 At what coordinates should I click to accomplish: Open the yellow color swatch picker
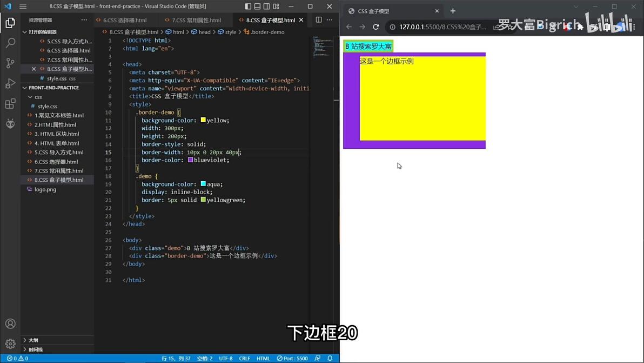tap(203, 120)
